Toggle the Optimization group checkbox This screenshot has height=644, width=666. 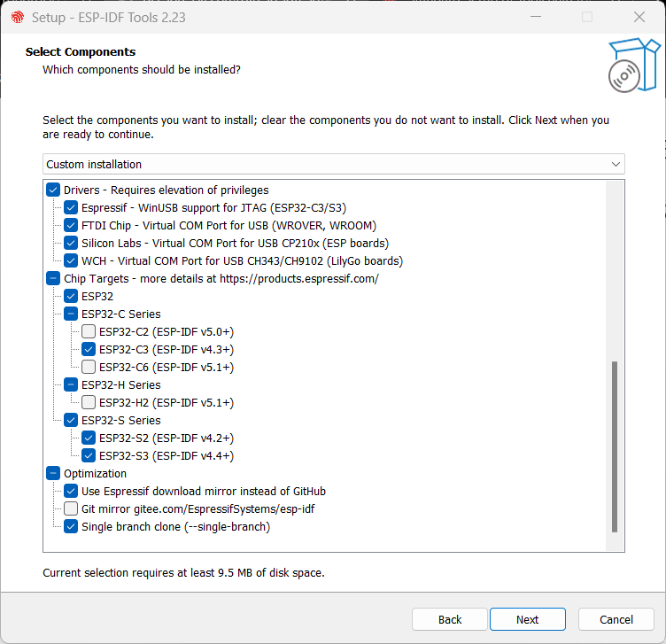(x=53, y=473)
